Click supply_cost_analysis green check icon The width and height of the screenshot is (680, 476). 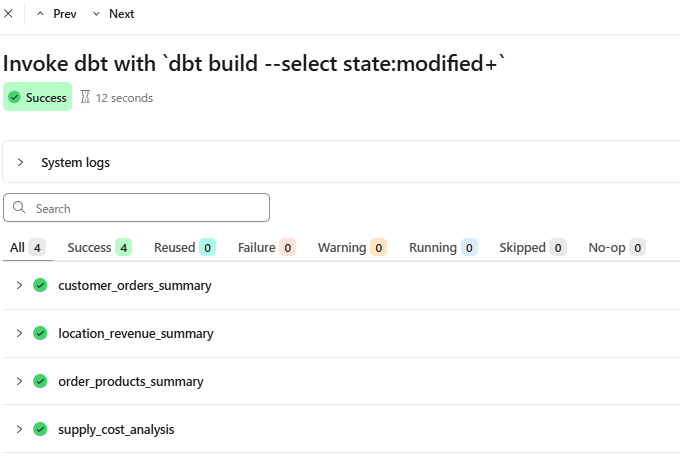tap(40, 429)
